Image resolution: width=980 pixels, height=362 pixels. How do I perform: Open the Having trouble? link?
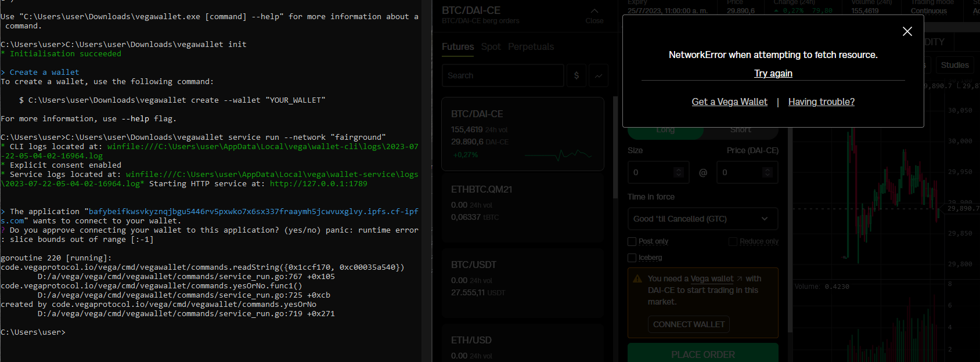pyautogui.click(x=822, y=102)
